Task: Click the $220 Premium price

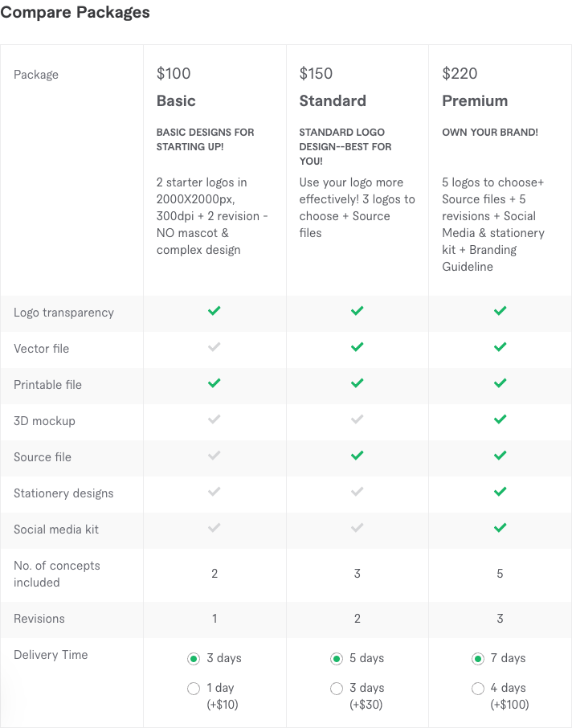Action: click(x=460, y=74)
